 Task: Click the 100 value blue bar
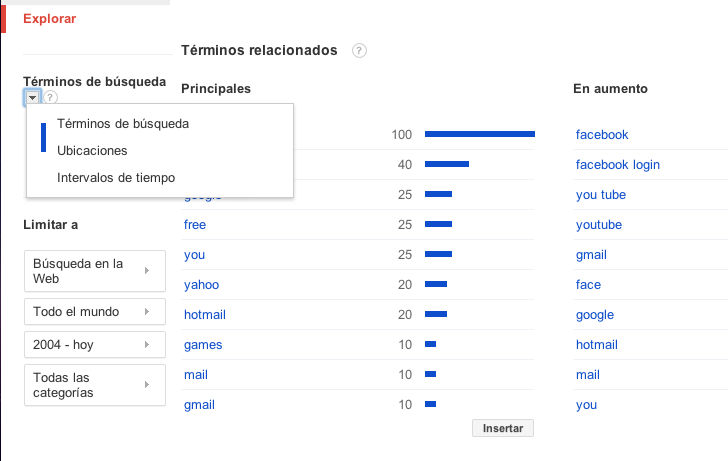[479, 134]
